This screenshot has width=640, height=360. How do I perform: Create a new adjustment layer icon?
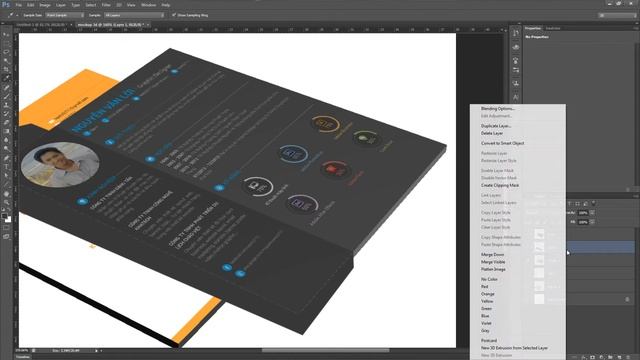click(x=602, y=357)
